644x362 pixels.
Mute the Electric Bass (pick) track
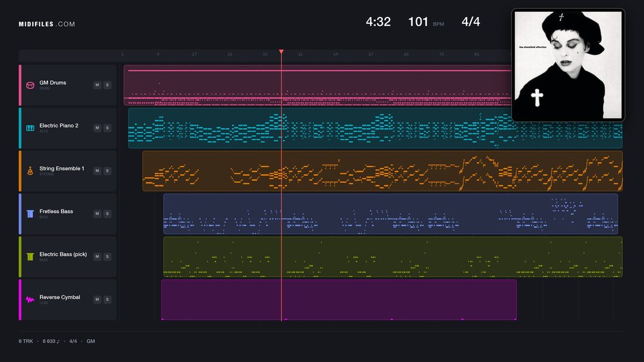[x=97, y=257]
